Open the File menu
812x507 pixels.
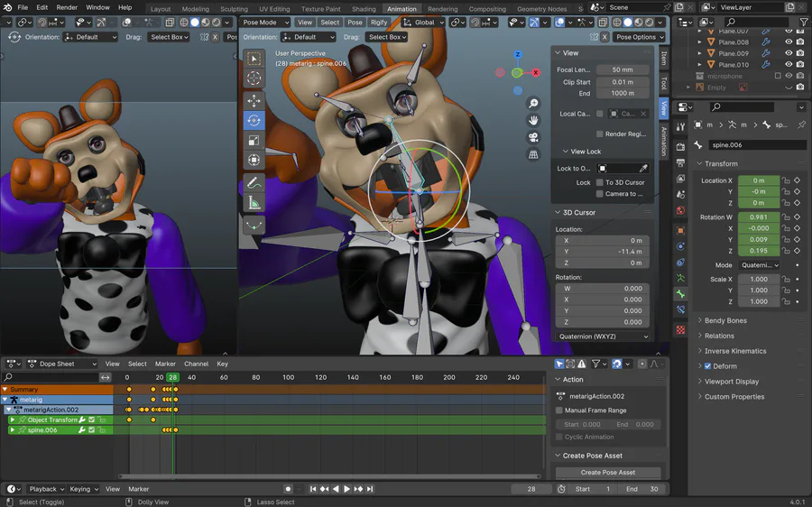(x=23, y=8)
